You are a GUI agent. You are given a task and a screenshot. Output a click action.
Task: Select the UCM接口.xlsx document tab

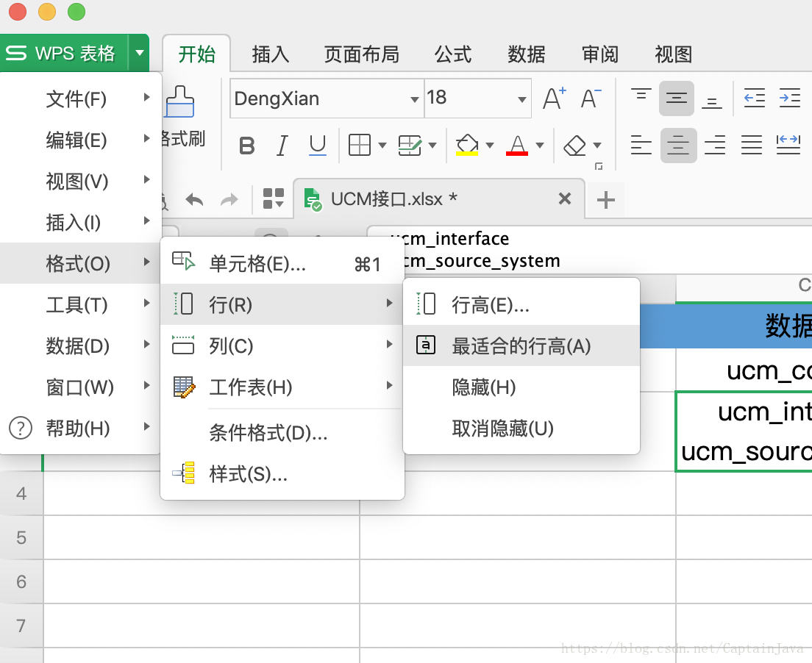(x=439, y=198)
